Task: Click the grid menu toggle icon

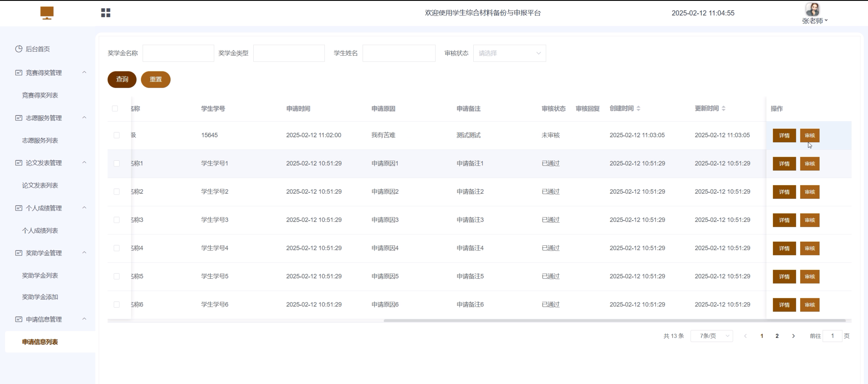Action: tap(105, 13)
